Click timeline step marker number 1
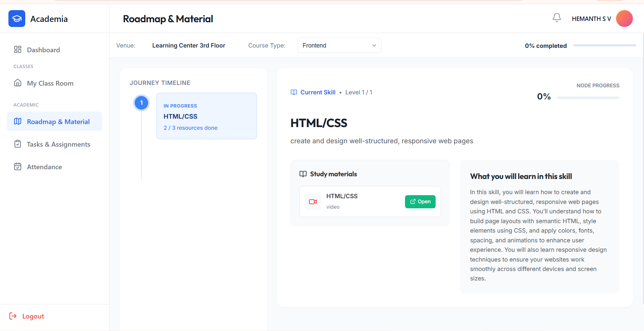Screen dimensions: 644x331 141,103
